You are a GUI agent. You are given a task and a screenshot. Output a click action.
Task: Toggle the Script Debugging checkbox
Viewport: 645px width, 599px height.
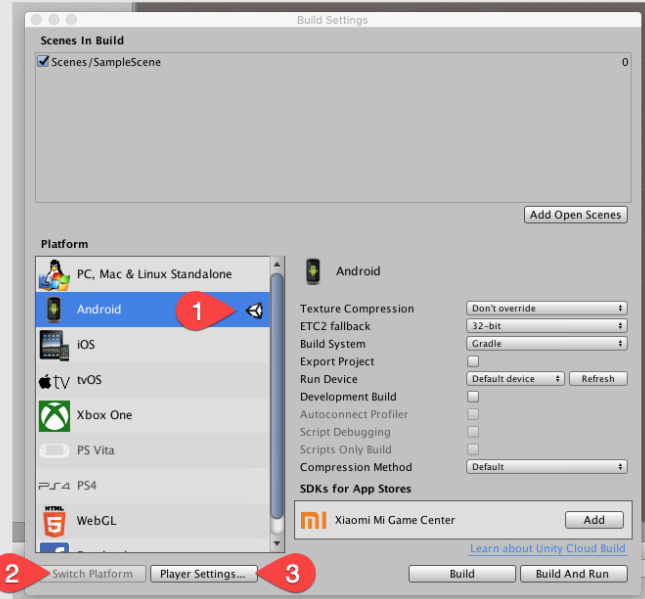[473, 432]
